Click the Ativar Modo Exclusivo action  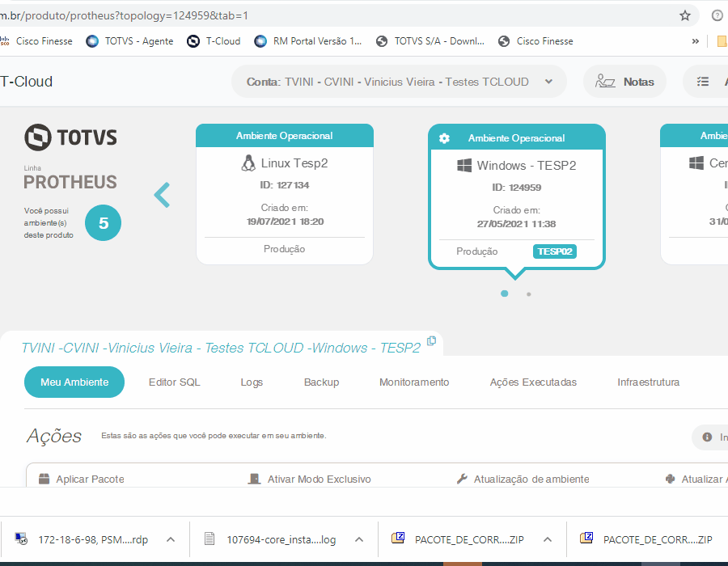(309, 479)
